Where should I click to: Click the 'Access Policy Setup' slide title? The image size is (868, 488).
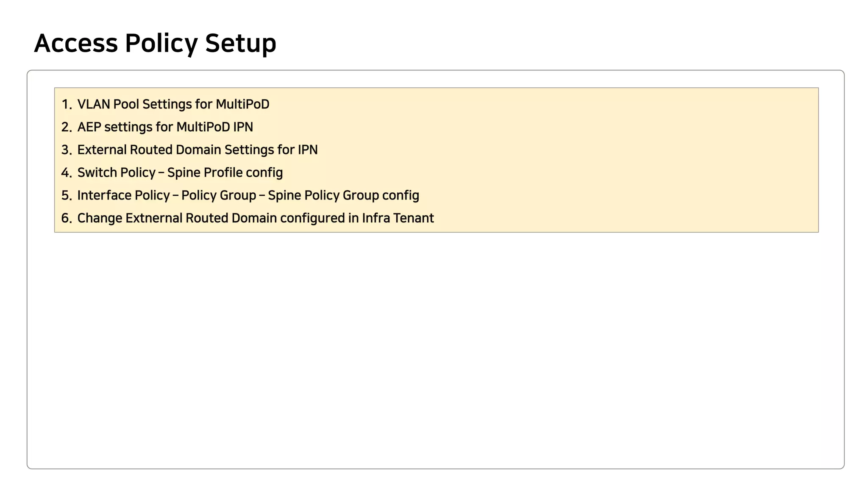pos(155,43)
